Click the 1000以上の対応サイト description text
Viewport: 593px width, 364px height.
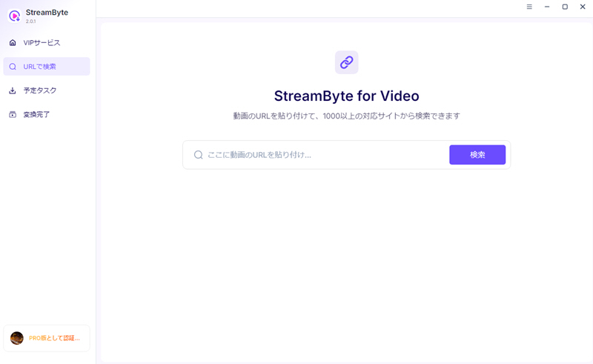346,116
